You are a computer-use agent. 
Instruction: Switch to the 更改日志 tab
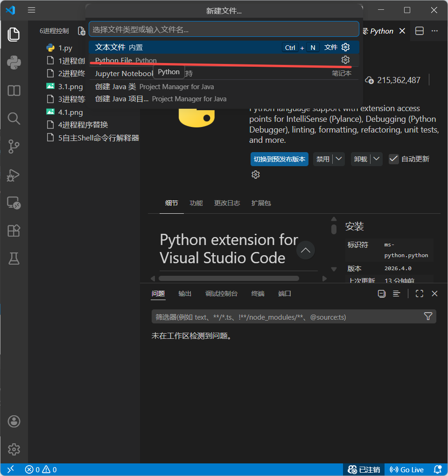[x=227, y=203]
